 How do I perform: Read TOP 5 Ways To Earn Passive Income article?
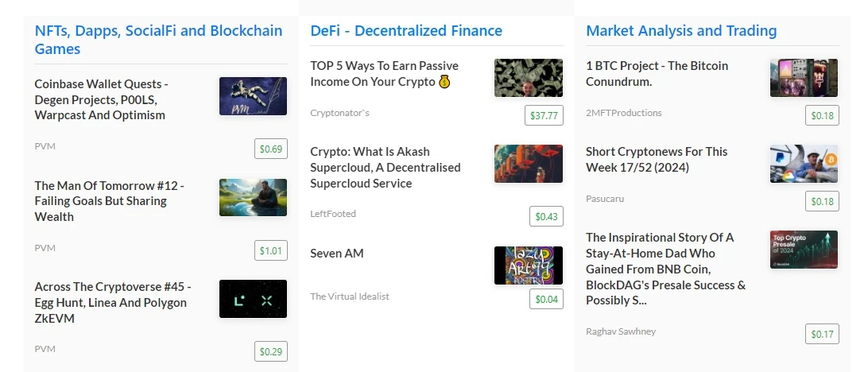pyautogui.click(x=384, y=74)
